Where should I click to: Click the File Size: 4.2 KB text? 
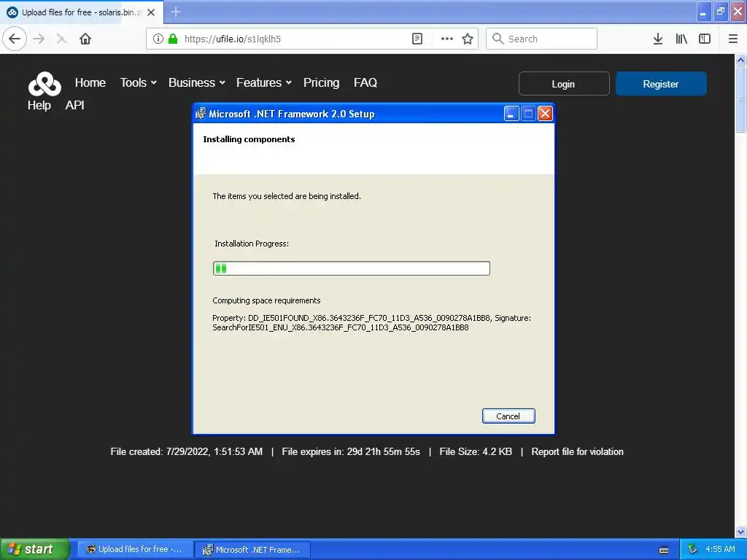[x=476, y=451]
